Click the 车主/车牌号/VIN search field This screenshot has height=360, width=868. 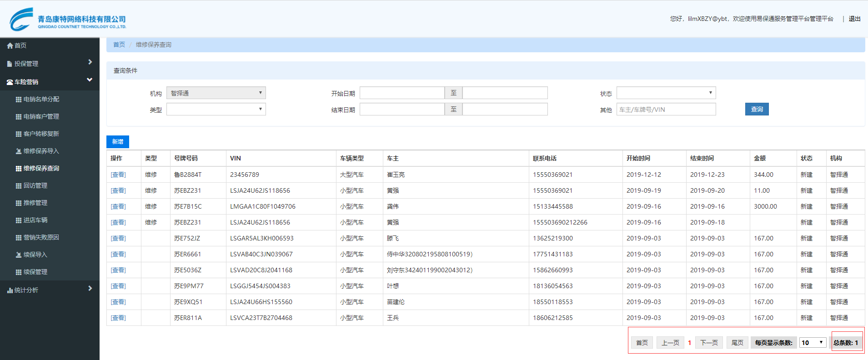click(x=666, y=110)
